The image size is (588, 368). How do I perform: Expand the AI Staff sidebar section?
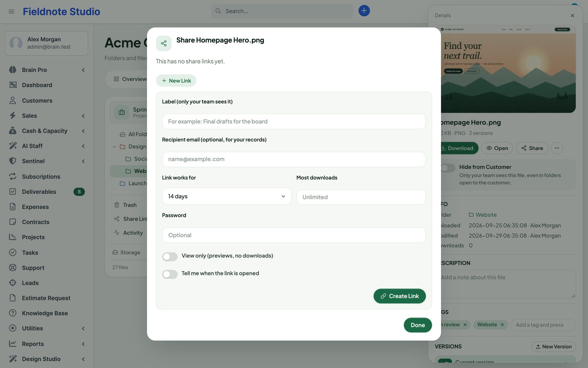click(x=83, y=146)
